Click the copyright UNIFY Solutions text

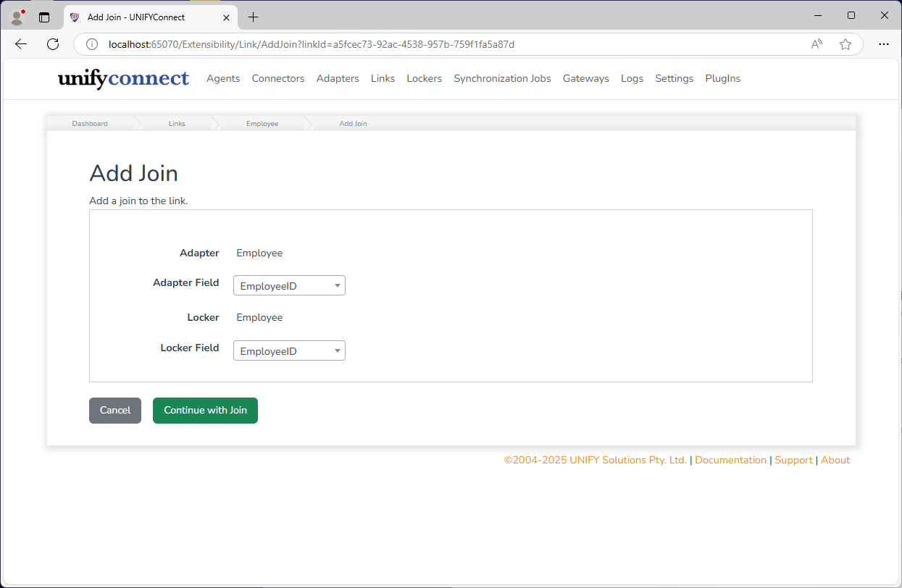tap(596, 460)
